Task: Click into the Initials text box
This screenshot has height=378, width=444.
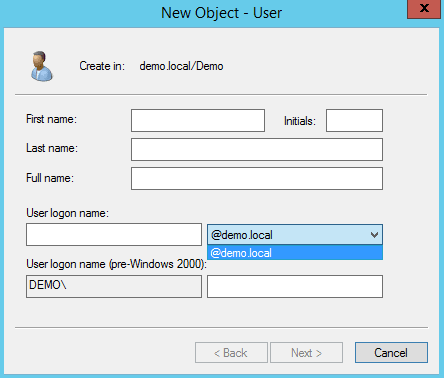Action: click(354, 120)
